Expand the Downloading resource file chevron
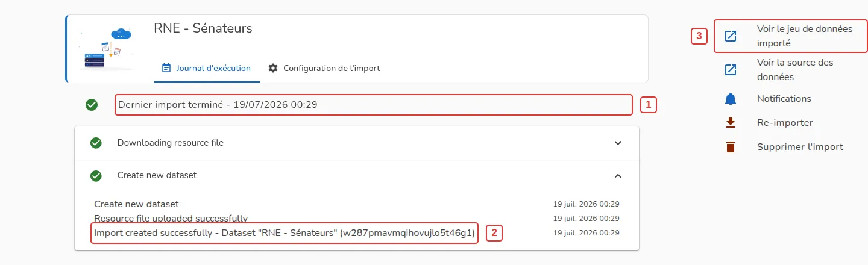Image resolution: width=868 pixels, height=265 pixels. 618,143
